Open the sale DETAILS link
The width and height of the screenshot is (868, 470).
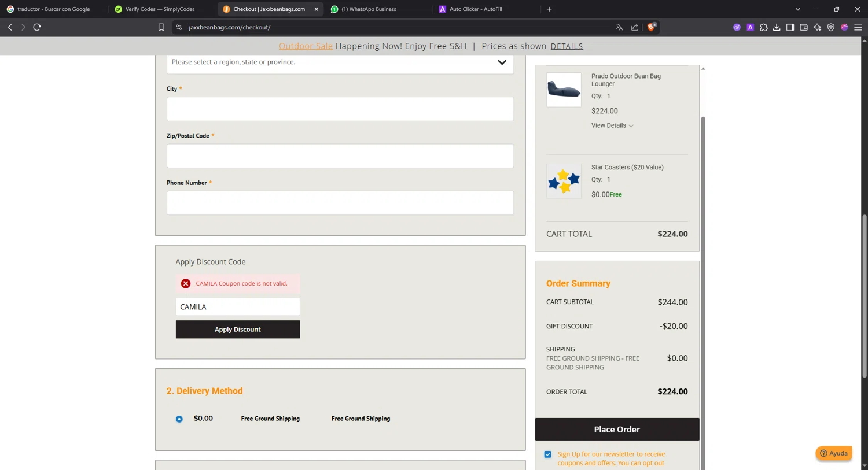[x=567, y=46]
